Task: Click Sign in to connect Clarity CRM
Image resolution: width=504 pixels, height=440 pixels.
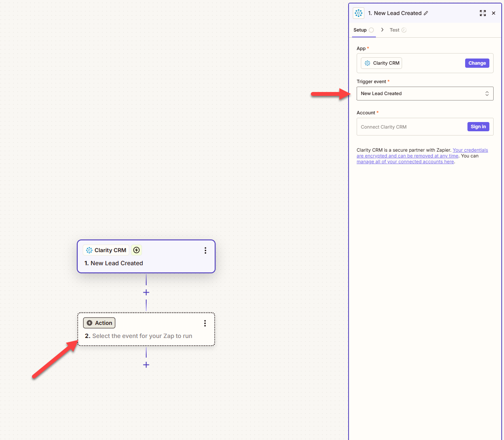Action: tap(478, 127)
